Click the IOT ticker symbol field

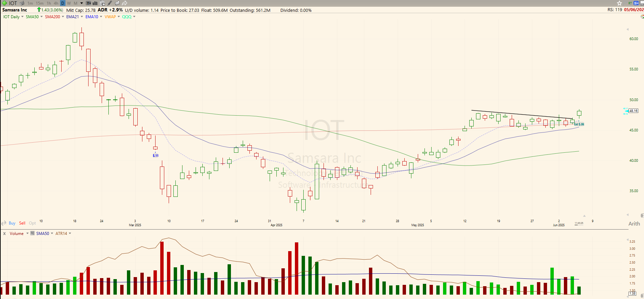pyautogui.click(x=13, y=3)
